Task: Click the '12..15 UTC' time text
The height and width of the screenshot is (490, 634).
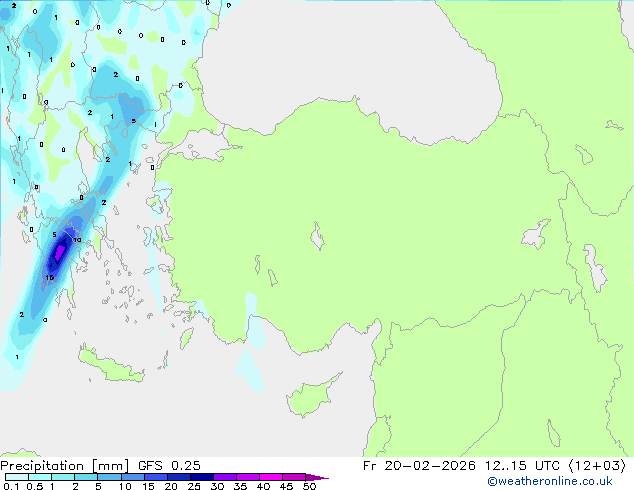Action: pos(522,466)
